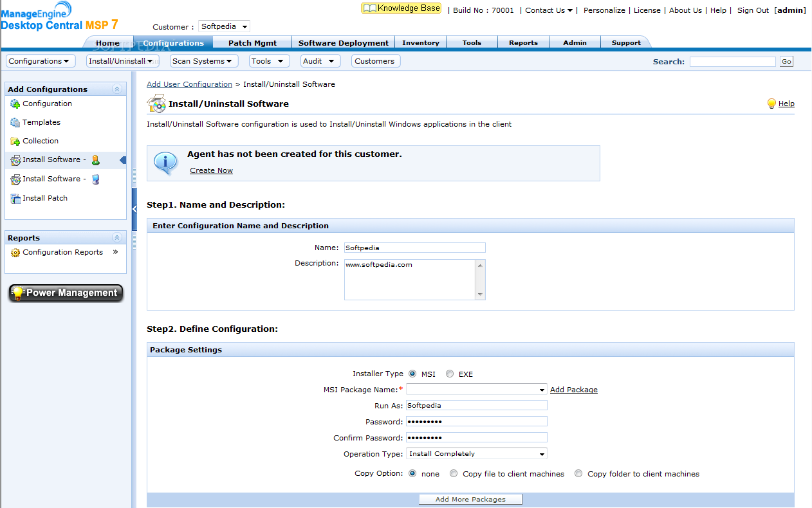Viewport: 812px width, 508px height.
Task: Click the Configuration Reports gear icon
Action: 15,253
